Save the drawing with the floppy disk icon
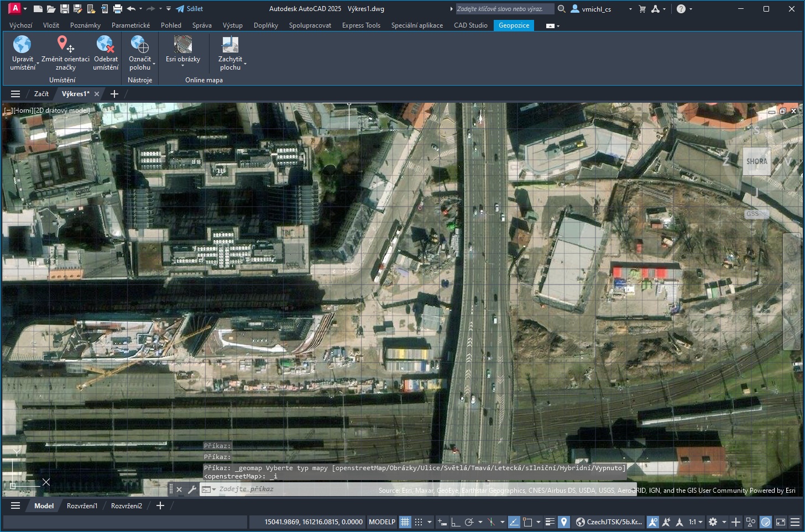The image size is (805, 532). pyautogui.click(x=64, y=9)
